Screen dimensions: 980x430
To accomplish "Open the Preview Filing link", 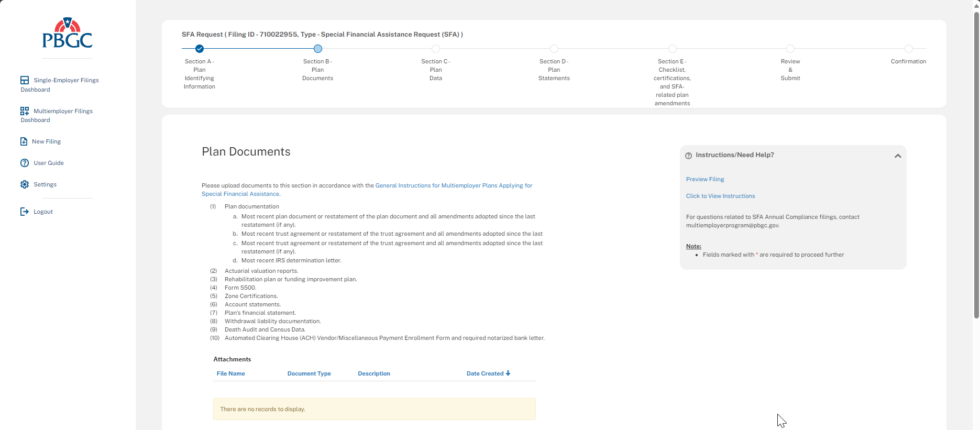I will [x=705, y=179].
